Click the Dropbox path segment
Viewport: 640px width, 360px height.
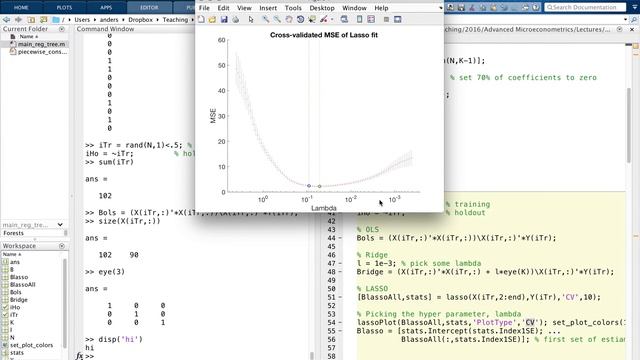click(x=140, y=20)
